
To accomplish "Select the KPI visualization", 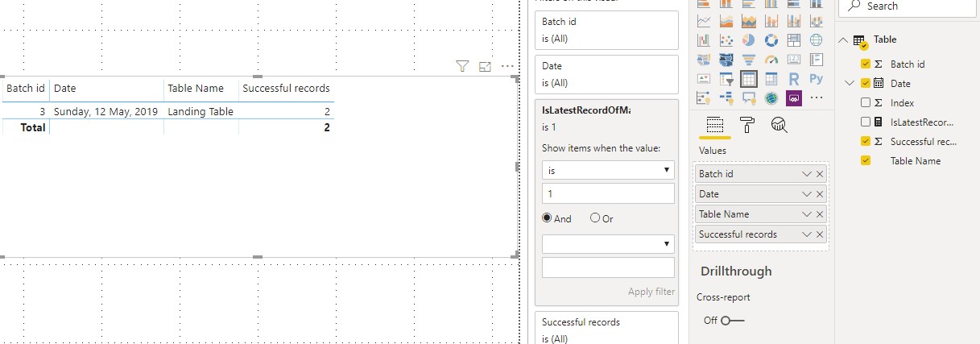I will [x=704, y=78].
